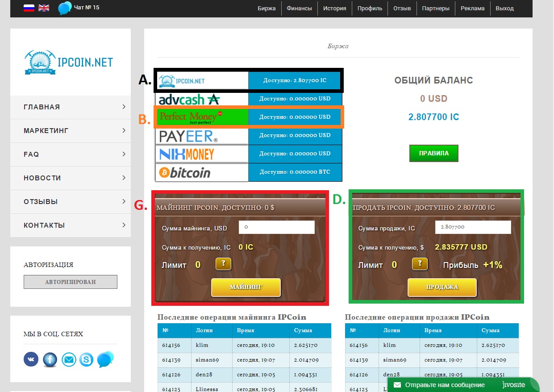Open the Skype social icon

[87, 359]
